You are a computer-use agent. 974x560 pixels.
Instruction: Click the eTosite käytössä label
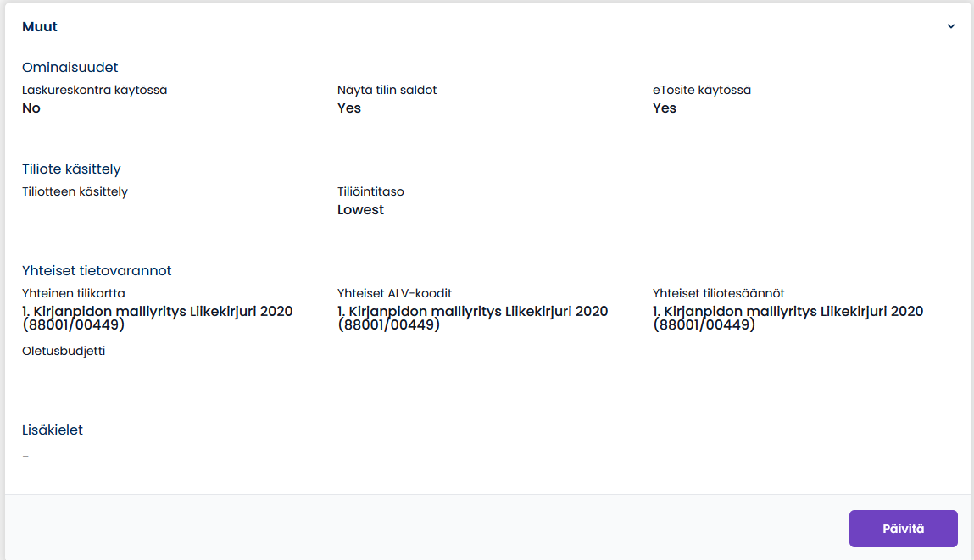pyautogui.click(x=701, y=90)
